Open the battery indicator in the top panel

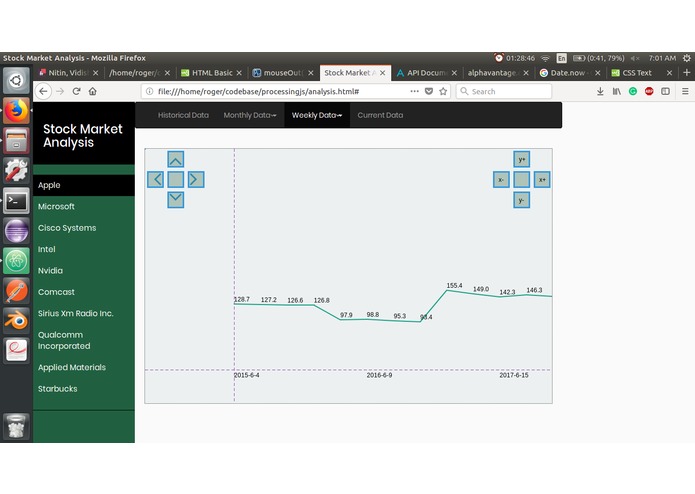[599, 58]
